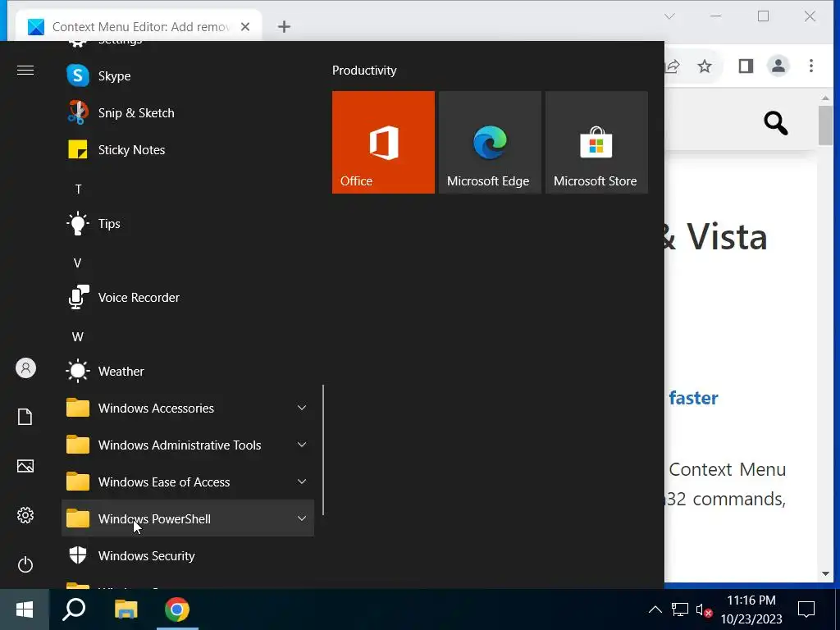Expand the Windows Accessories folder

click(x=188, y=409)
